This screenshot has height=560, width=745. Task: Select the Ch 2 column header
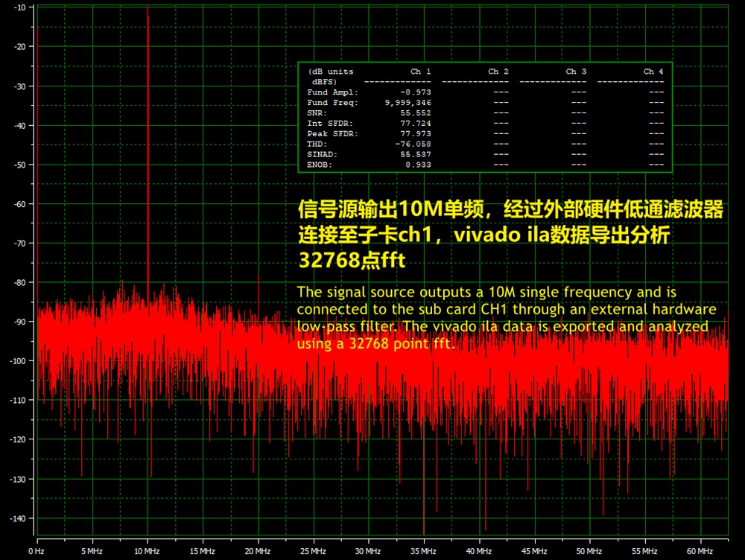(x=498, y=71)
